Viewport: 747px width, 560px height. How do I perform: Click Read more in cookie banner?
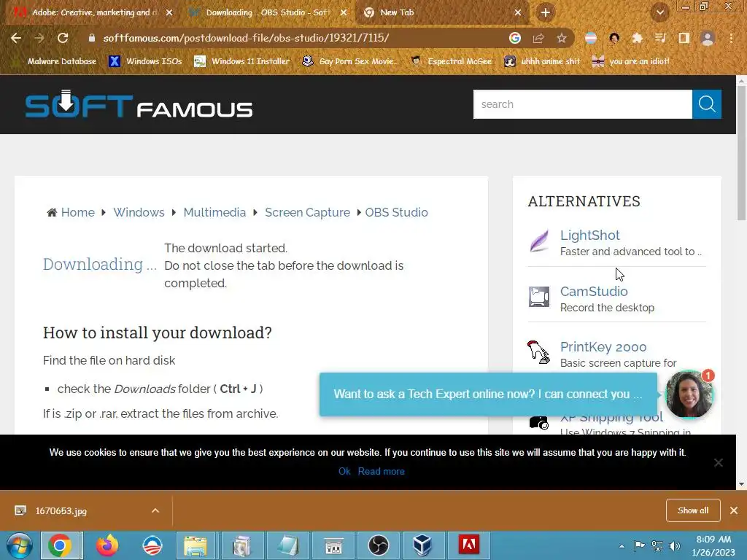tap(381, 472)
